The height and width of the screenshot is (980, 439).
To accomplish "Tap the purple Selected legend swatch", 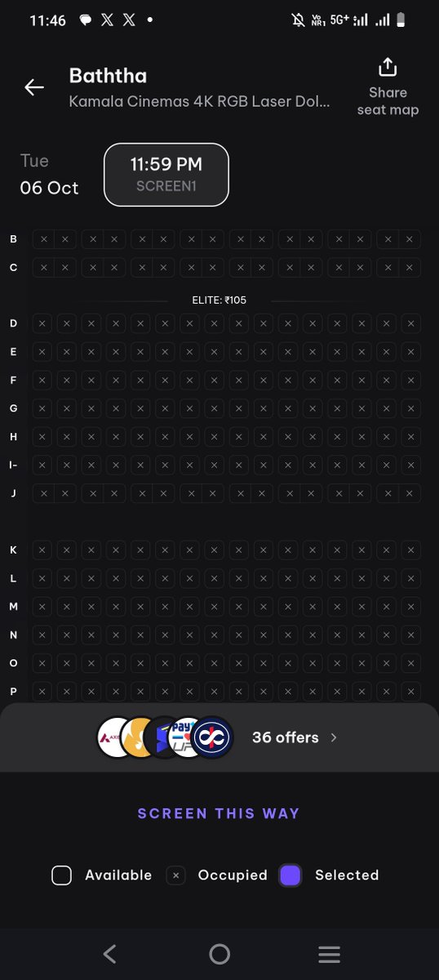I will 290,875.
